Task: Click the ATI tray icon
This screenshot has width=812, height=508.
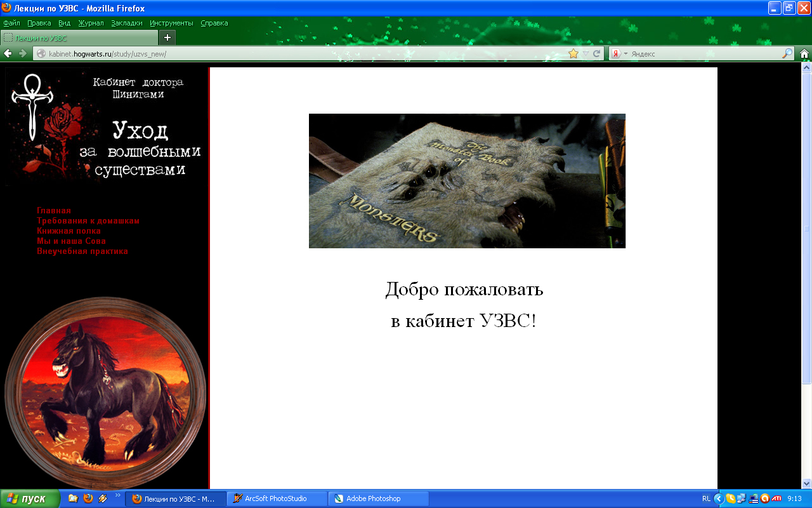Action: (776, 498)
